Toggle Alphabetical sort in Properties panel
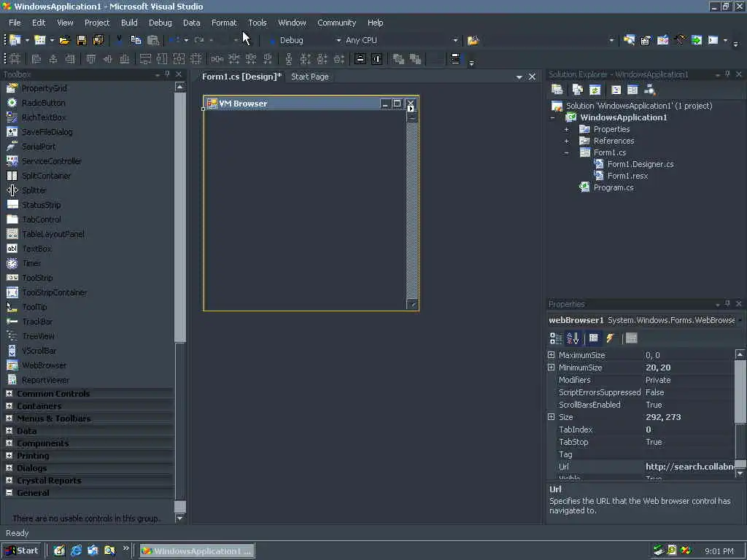The width and height of the screenshot is (747, 560). point(573,338)
